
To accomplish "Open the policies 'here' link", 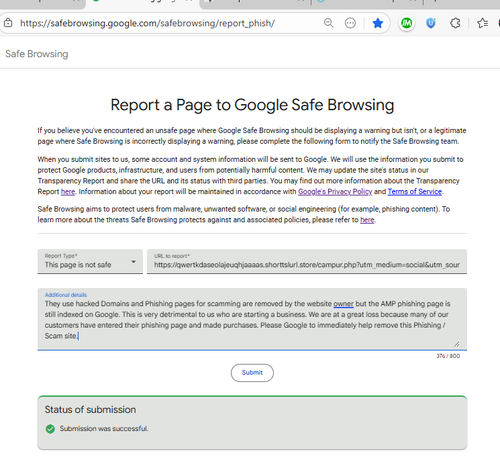I will coord(367,220).
